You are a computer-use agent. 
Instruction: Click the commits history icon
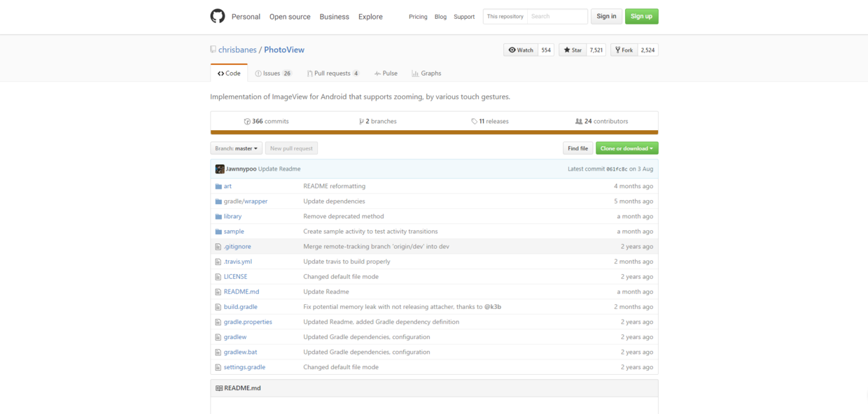point(247,122)
